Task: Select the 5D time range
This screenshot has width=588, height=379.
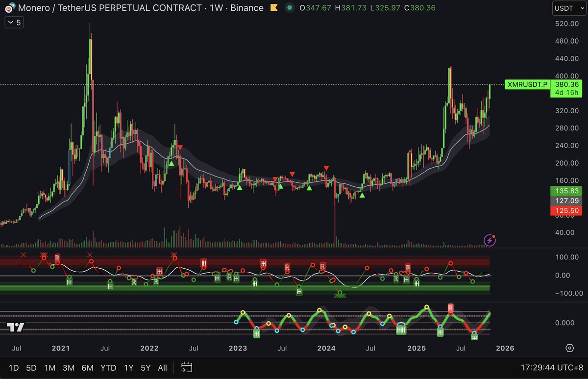Action: [x=31, y=368]
